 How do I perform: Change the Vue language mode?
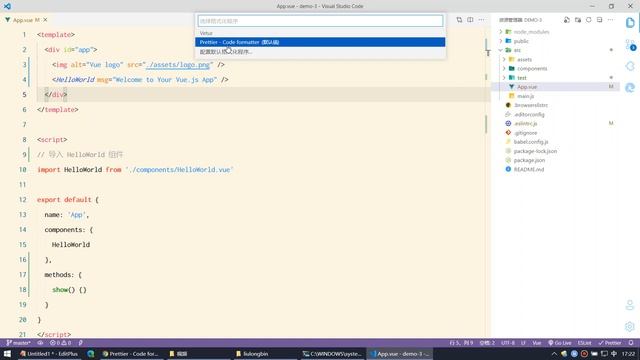tap(537, 343)
